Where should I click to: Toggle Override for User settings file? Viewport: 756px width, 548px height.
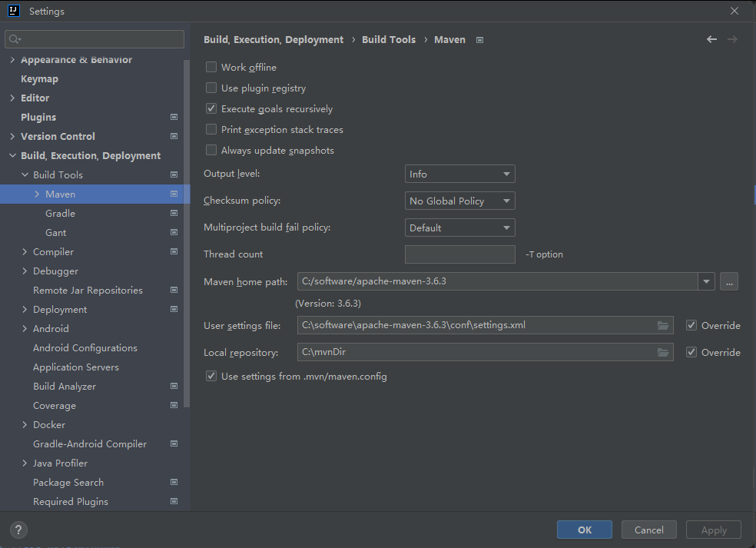(691, 325)
